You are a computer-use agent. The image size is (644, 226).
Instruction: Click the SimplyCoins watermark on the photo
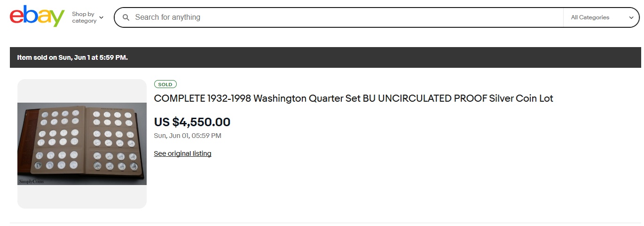pos(31,181)
